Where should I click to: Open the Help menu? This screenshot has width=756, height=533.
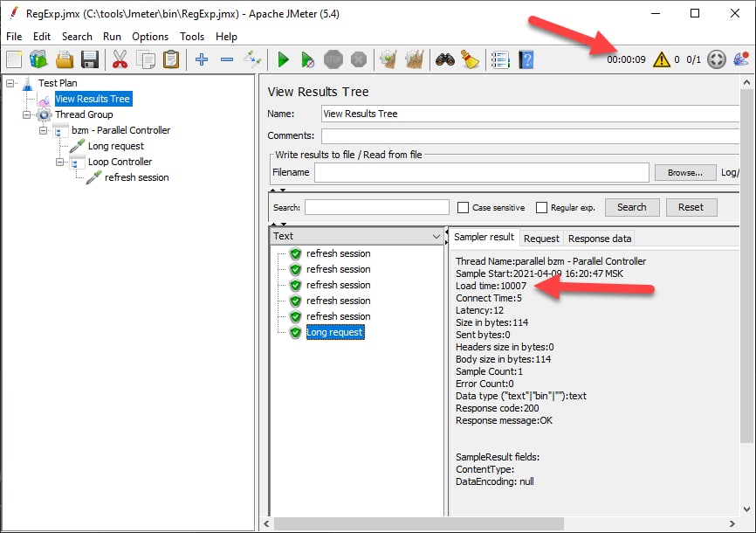tap(226, 37)
